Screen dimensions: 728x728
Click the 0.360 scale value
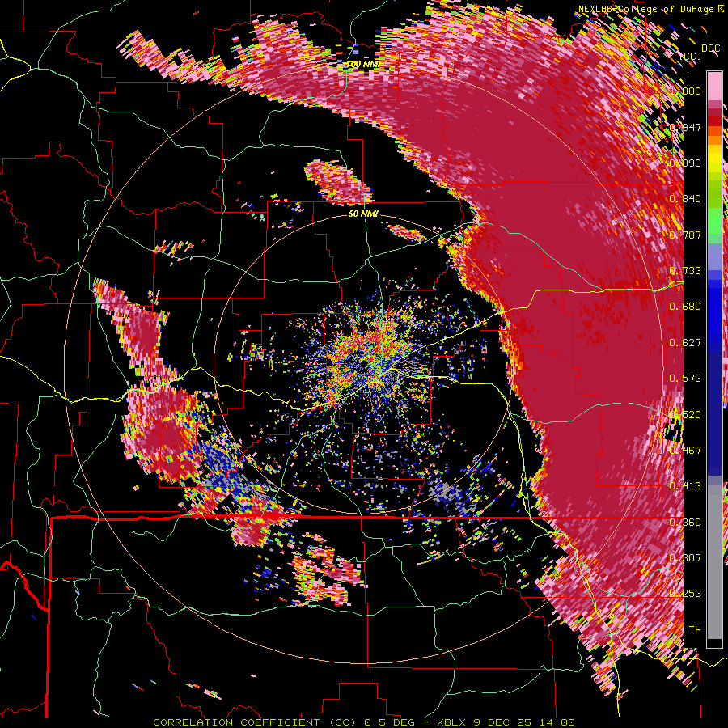[x=685, y=523]
